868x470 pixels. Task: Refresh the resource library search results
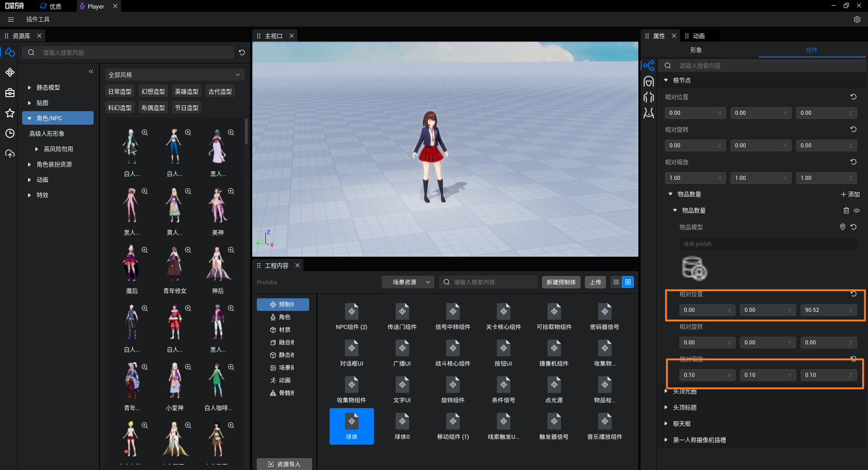click(242, 52)
